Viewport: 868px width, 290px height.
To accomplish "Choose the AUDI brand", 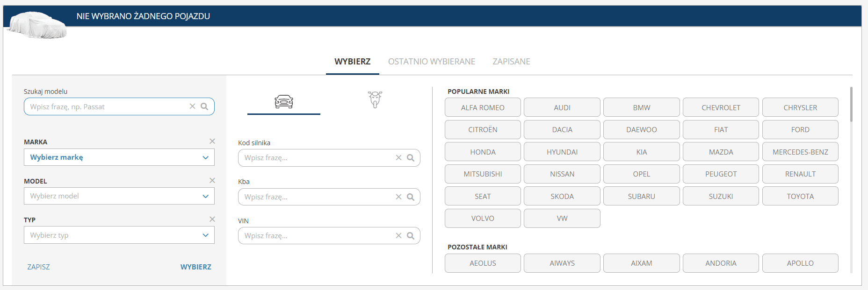I will (x=562, y=107).
